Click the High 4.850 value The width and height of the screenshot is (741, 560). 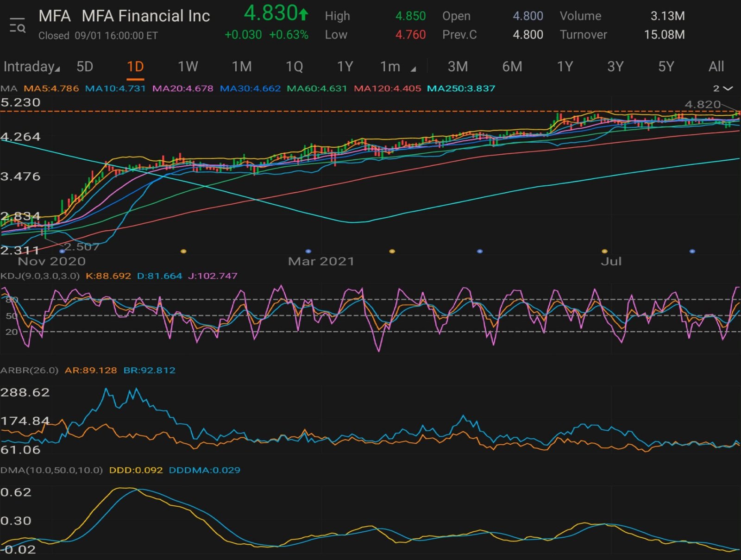410,16
